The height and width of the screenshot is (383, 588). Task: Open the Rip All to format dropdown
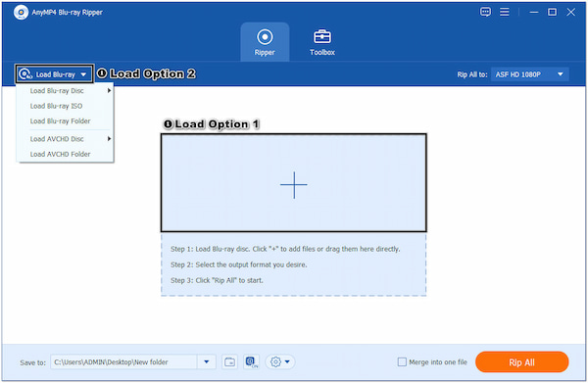tap(530, 74)
